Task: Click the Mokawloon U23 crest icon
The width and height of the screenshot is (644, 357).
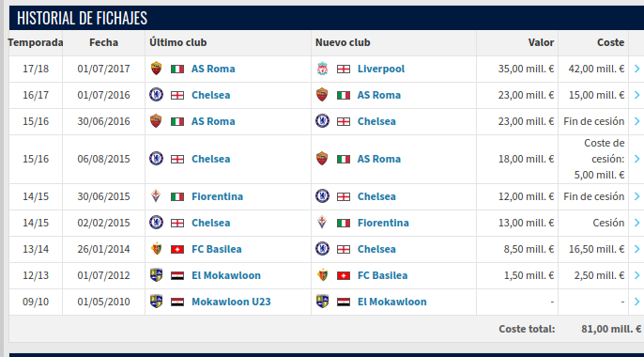Action: 156,302
